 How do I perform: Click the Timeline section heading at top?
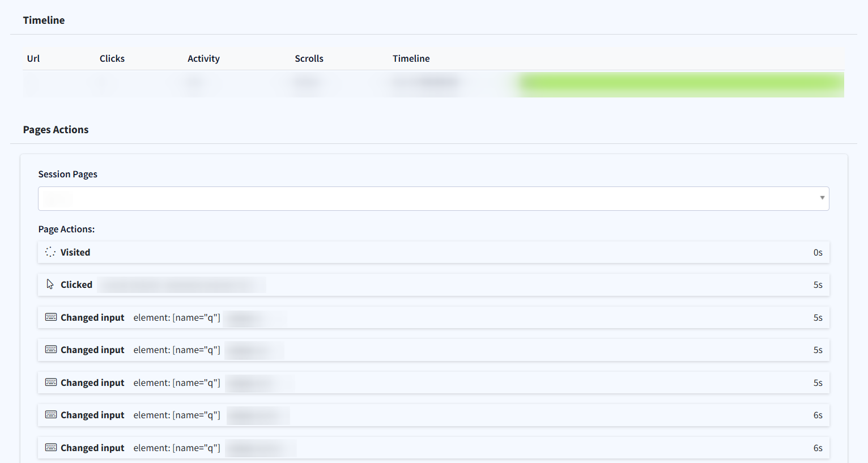[44, 20]
